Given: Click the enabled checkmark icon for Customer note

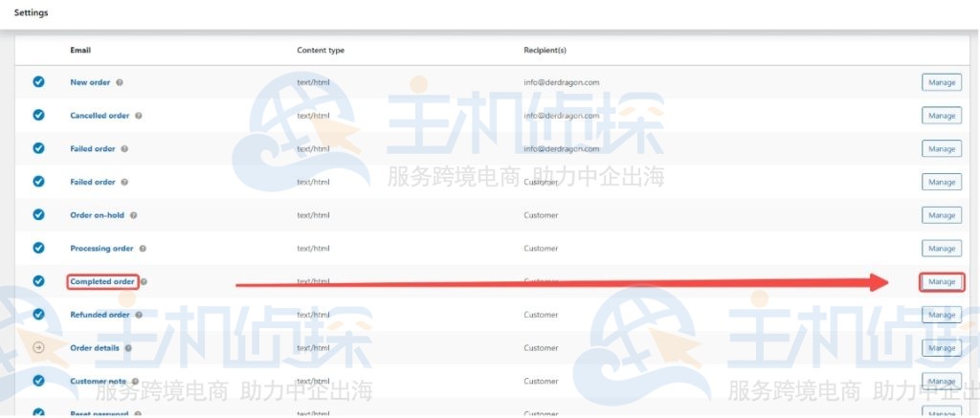Looking at the screenshot, I should [x=38, y=381].
